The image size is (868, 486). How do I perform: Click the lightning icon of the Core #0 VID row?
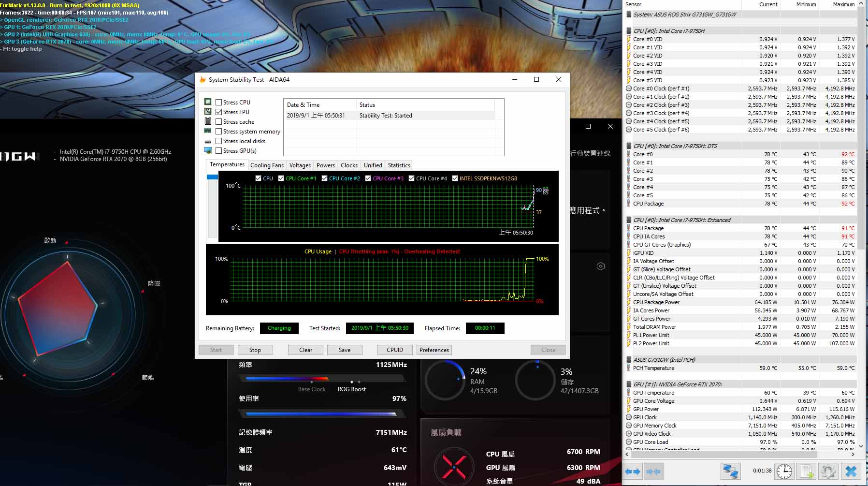pyautogui.click(x=629, y=39)
